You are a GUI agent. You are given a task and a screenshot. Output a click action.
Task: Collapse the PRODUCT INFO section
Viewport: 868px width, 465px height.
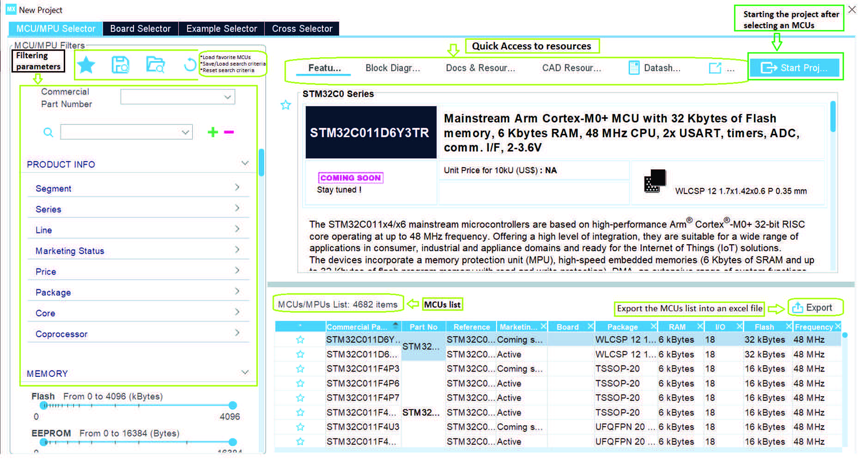point(245,163)
